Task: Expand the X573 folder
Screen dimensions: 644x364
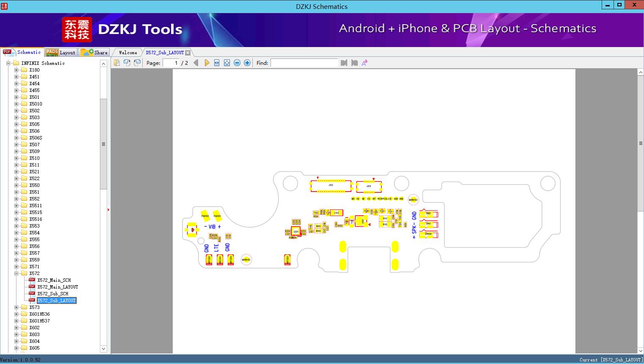Action: coord(17,307)
